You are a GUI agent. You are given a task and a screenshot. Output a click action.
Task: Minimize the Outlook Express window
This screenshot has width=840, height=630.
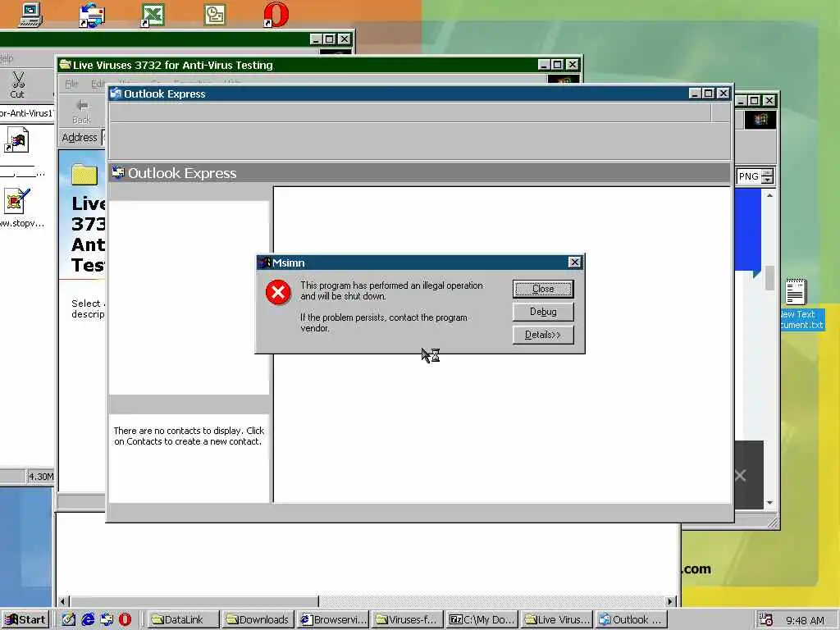point(695,94)
